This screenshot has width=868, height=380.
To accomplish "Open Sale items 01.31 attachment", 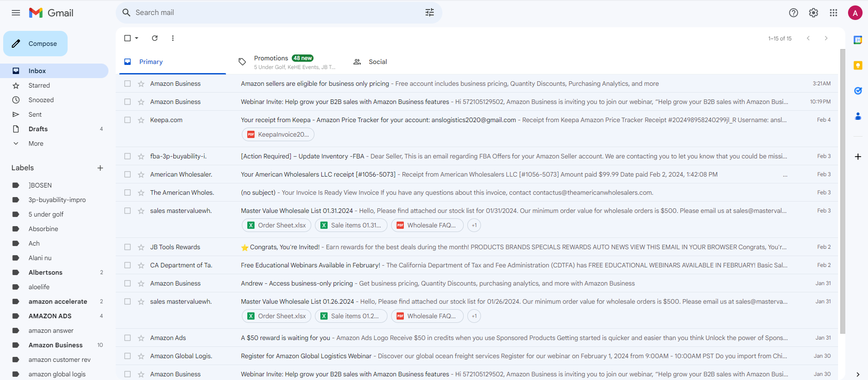I will point(351,225).
